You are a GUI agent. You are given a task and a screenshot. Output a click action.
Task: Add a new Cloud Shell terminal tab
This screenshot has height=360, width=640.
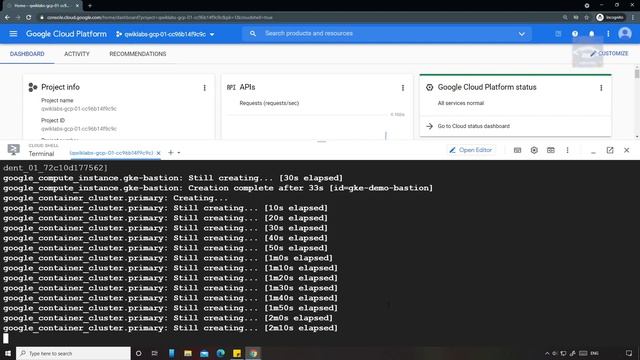tap(171, 153)
